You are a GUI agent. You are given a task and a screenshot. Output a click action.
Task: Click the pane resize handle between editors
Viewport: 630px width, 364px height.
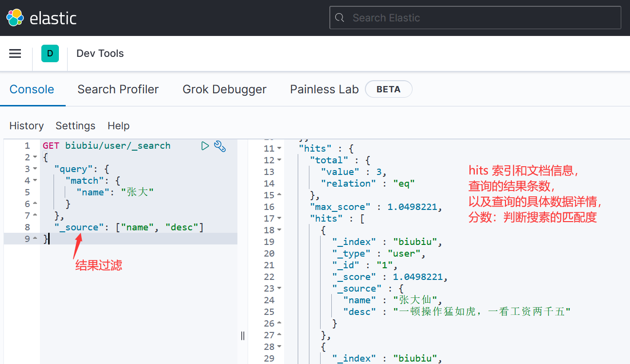tap(243, 336)
